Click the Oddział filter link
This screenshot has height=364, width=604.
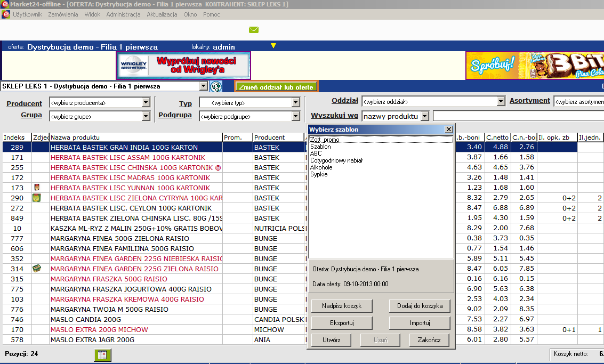pyautogui.click(x=345, y=101)
